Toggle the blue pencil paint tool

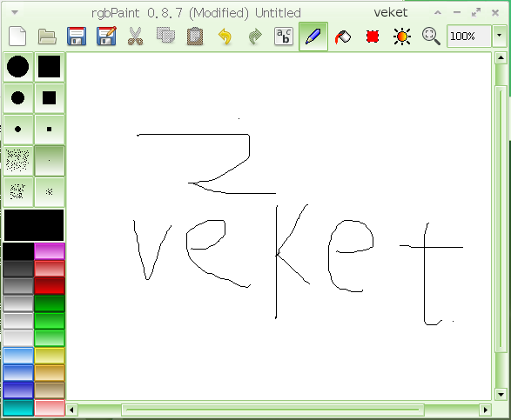point(313,37)
